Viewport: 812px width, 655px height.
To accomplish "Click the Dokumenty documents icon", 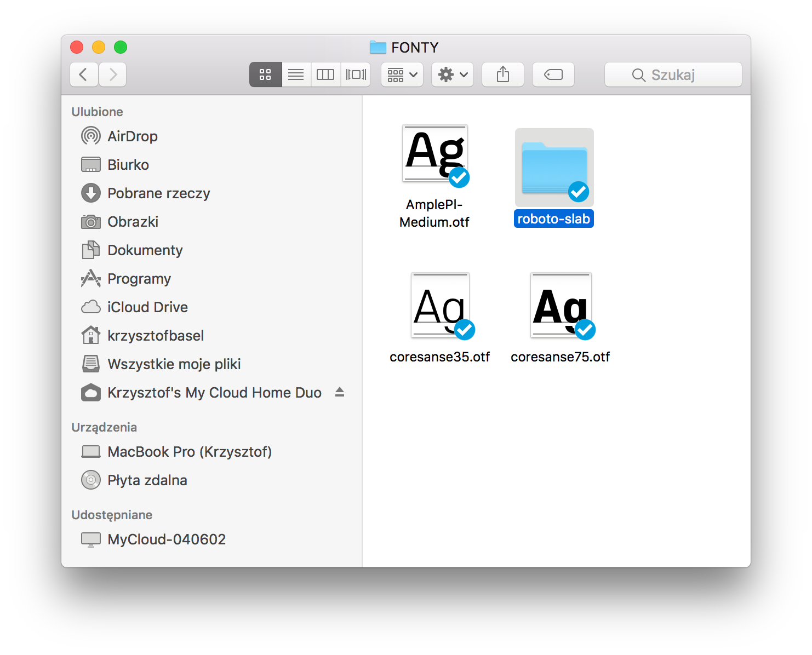I will tap(91, 250).
